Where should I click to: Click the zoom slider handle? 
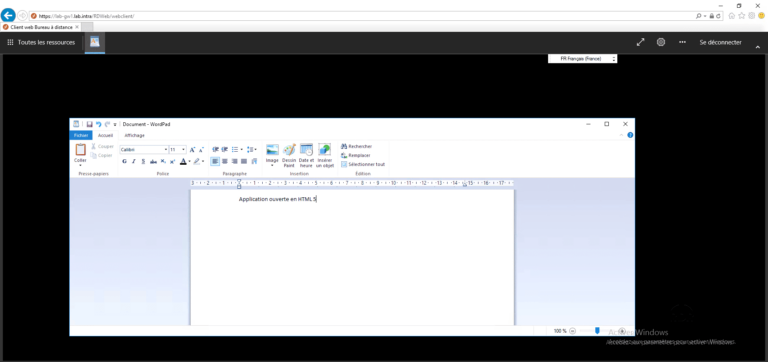point(597,331)
